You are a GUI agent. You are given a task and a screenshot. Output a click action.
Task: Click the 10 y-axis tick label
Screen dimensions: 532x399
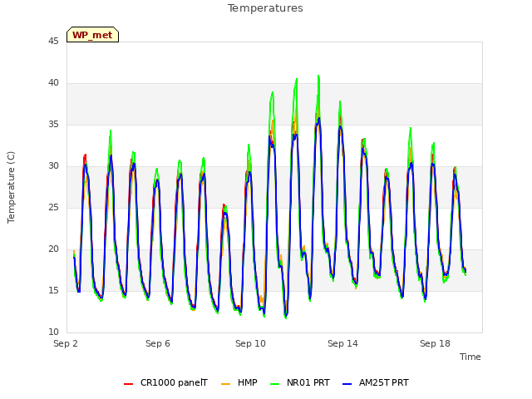click(53, 332)
